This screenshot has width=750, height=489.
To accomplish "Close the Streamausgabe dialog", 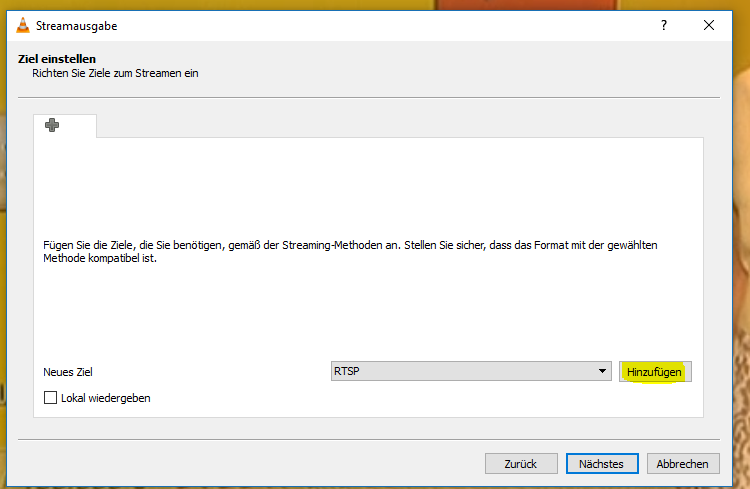I will tap(709, 25).
